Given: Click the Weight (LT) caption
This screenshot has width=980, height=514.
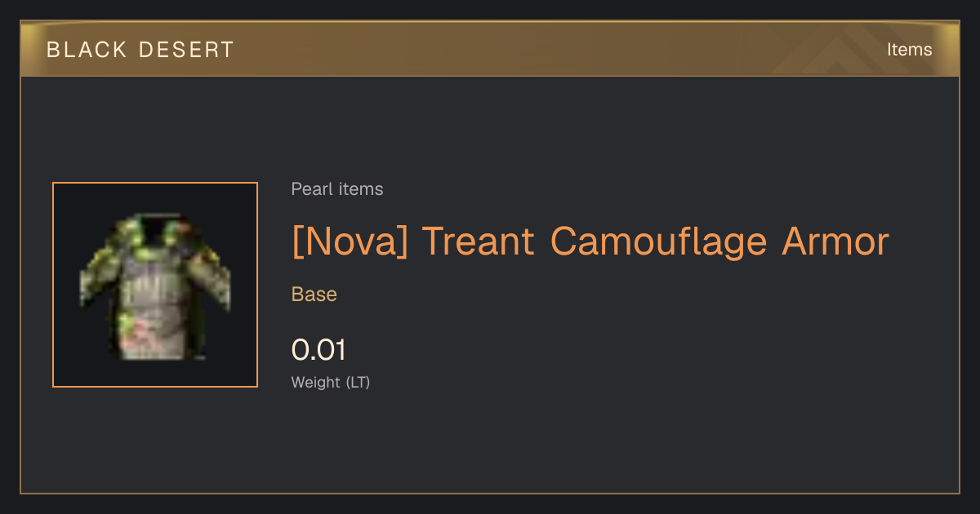Looking at the screenshot, I should tap(331, 382).
